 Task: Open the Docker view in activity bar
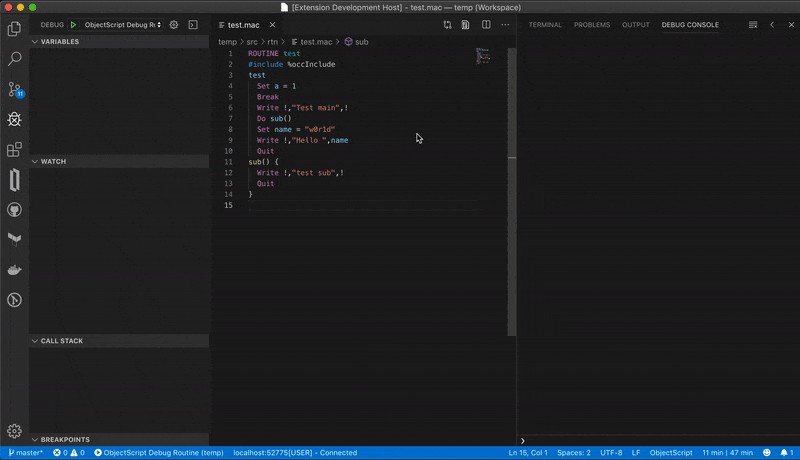(x=14, y=270)
